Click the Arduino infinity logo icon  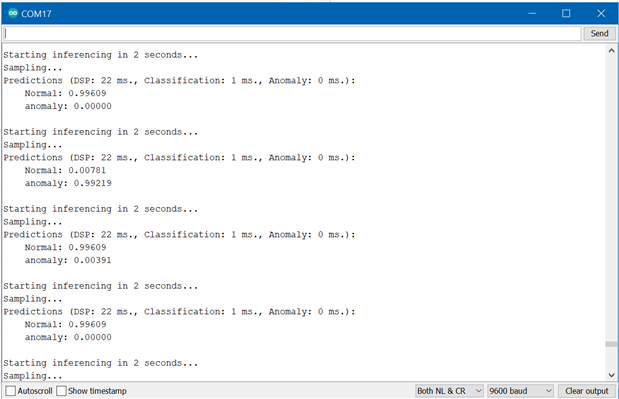pos(13,13)
